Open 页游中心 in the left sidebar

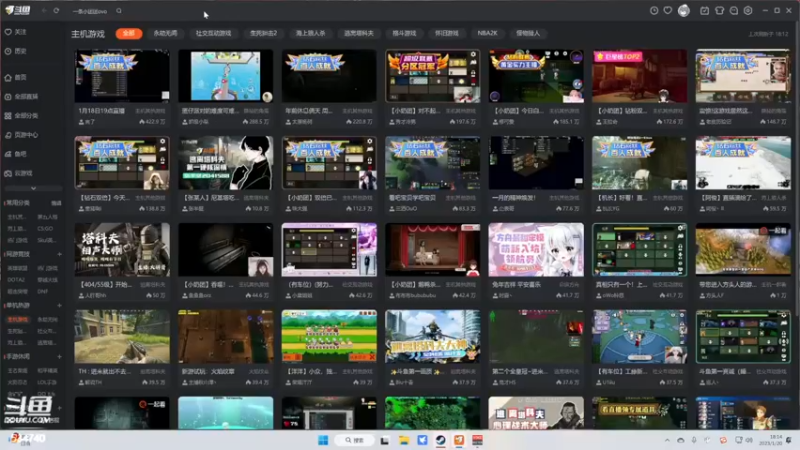(x=21, y=135)
